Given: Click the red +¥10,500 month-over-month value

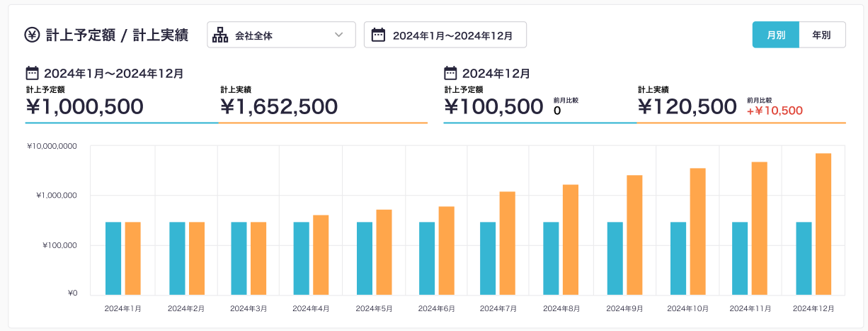Looking at the screenshot, I should coord(775,111).
